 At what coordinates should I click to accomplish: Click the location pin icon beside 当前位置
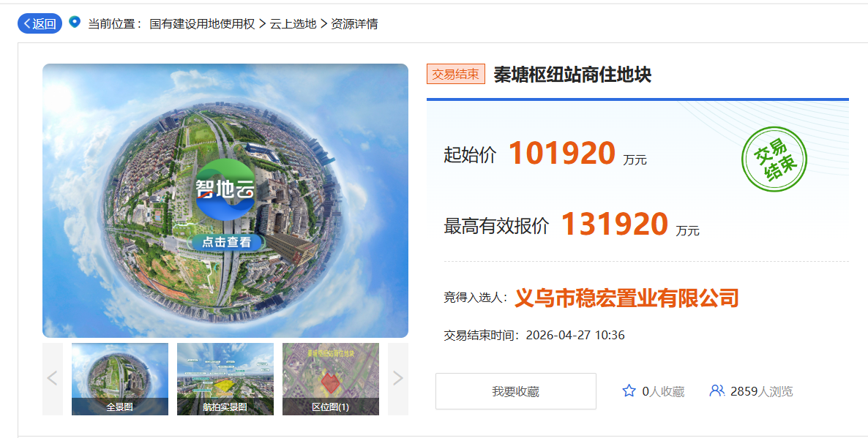(x=75, y=23)
